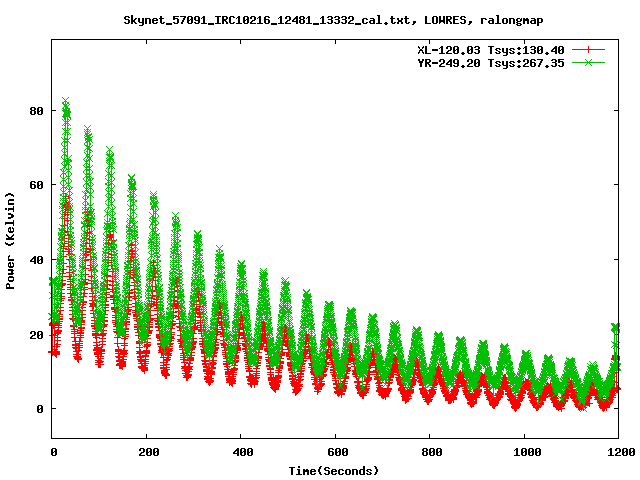Viewport: 640px width, 480px height.
Task: Click the y-axis tick label 0
Action: point(40,409)
